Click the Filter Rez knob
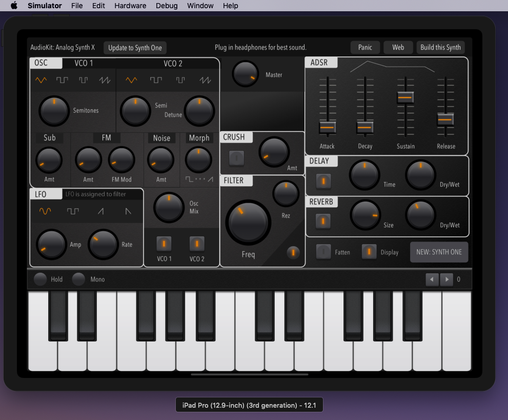 tap(286, 193)
